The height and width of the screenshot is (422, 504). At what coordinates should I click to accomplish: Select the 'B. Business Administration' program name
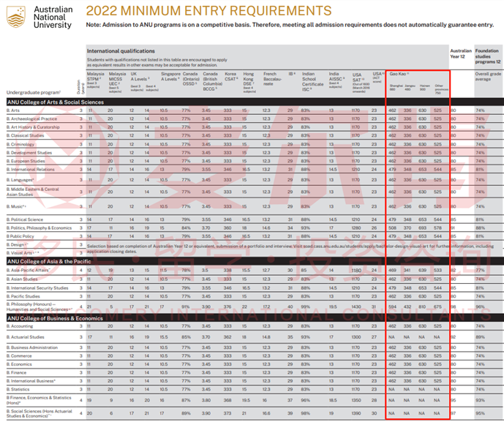(x=32, y=347)
